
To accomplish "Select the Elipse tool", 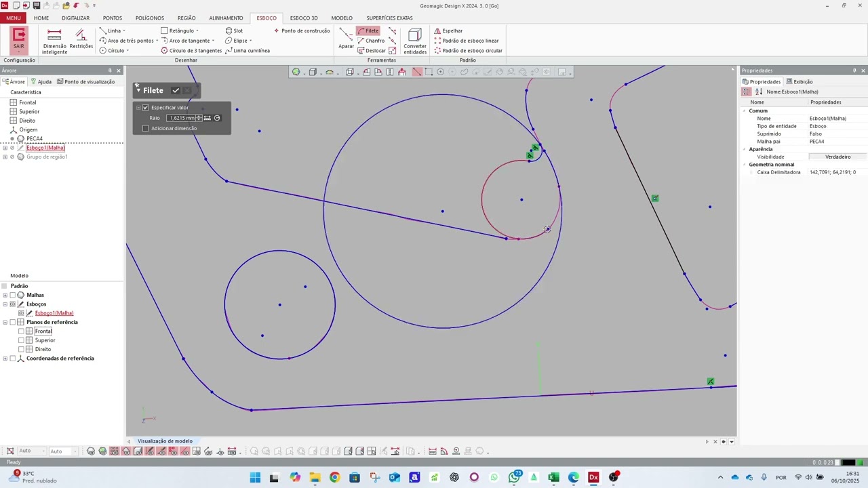I will tap(237, 41).
